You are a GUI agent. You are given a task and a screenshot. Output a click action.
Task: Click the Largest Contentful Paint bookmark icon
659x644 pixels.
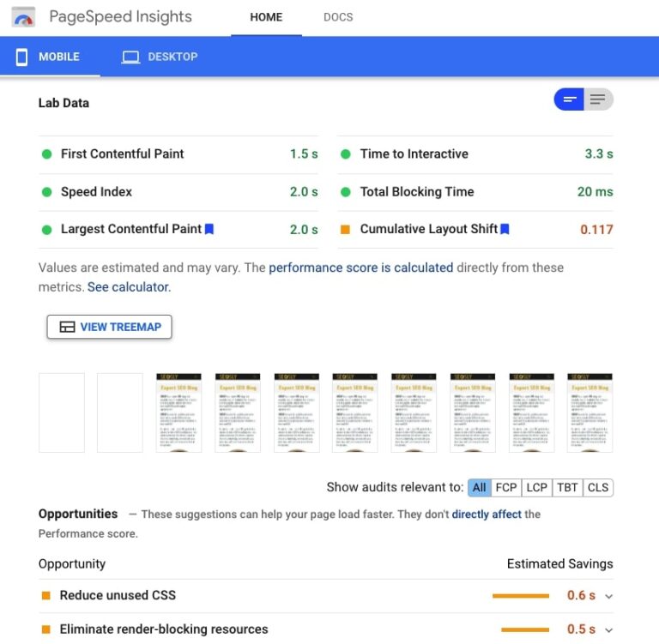pyautogui.click(x=209, y=229)
